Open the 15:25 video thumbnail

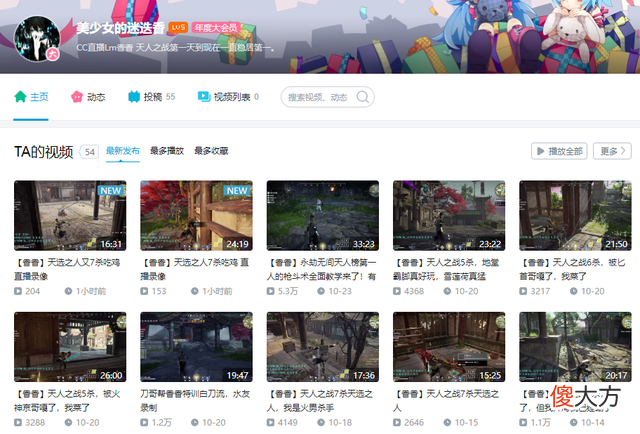click(449, 347)
